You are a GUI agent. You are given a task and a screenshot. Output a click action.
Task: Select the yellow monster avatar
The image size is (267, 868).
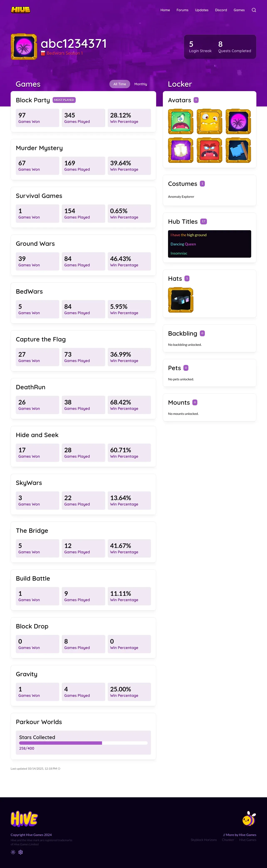[x=209, y=122]
